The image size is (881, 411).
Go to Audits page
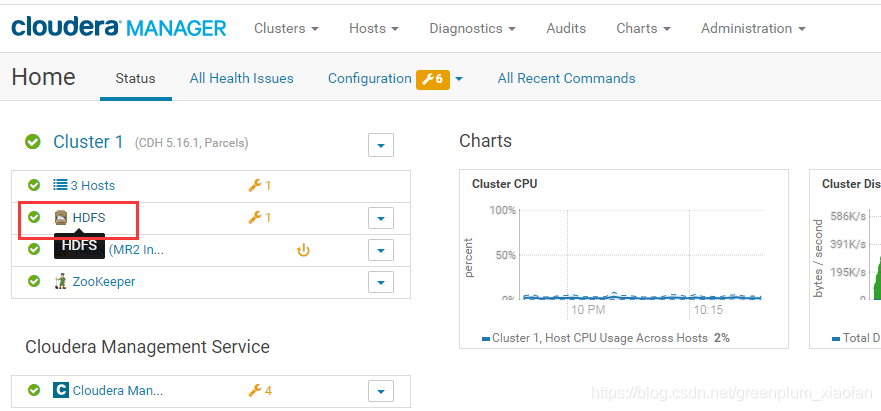click(x=566, y=28)
